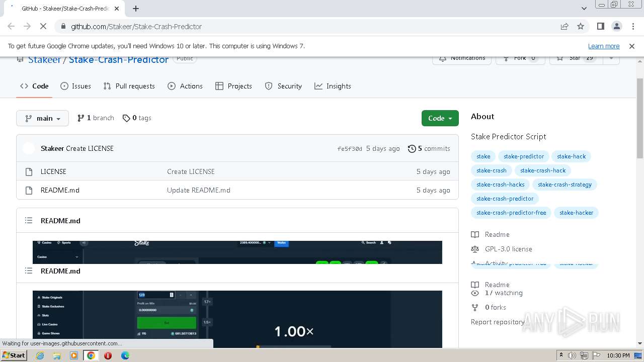Open the Actions tab
This screenshot has height=362, width=644.
coord(185,86)
